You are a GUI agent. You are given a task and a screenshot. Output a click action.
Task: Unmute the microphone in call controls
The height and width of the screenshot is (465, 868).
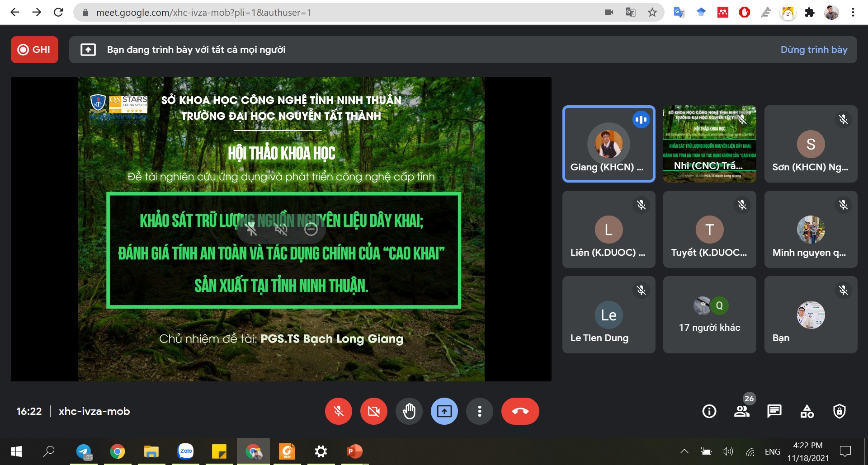[338, 411]
